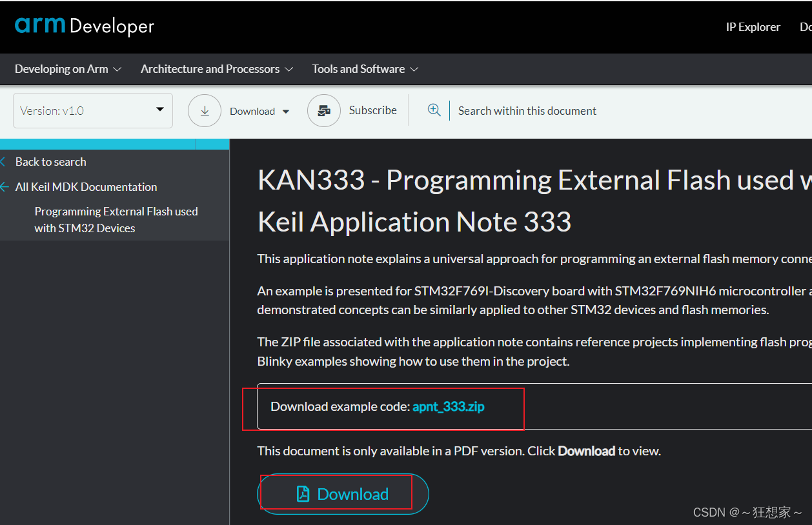Open the Version: v1.0 dropdown
Image resolution: width=812 pixels, height=525 pixels.
[x=93, y=111]
